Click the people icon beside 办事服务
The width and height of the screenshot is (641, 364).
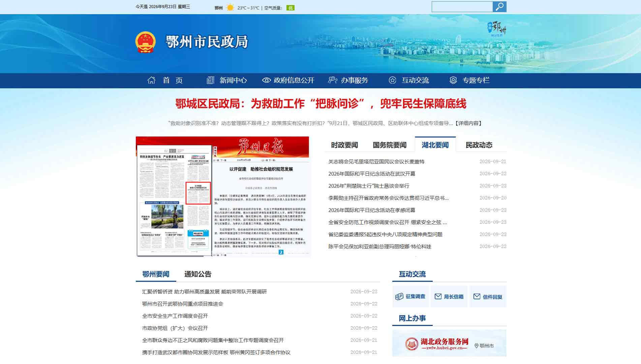(x=333, y=80)
